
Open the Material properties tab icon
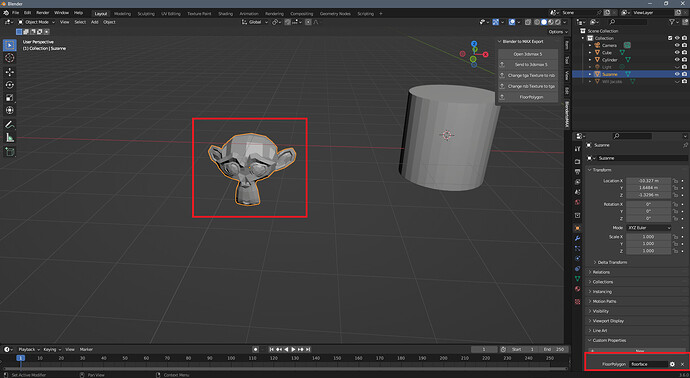coord(577,289)
